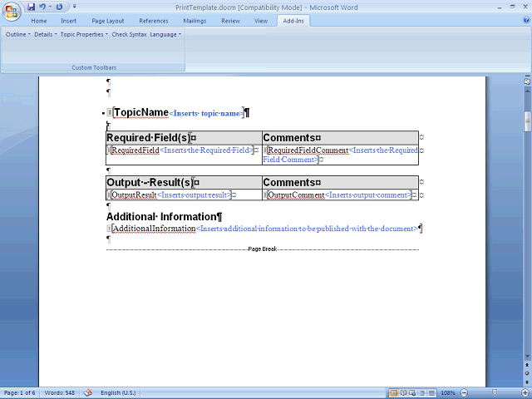Expand the Details dropdown
This screenshot has height=399, width=532.
coord(46,34)
